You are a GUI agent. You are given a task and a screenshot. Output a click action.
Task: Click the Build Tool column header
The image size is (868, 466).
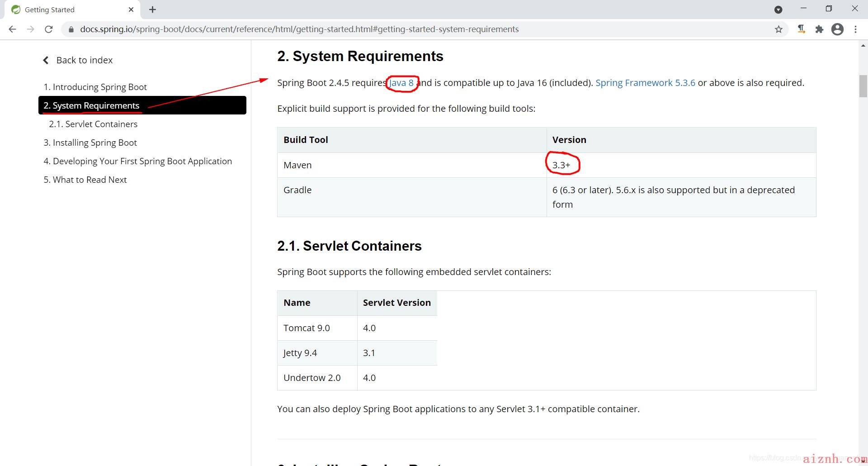(x=412, y=140)
